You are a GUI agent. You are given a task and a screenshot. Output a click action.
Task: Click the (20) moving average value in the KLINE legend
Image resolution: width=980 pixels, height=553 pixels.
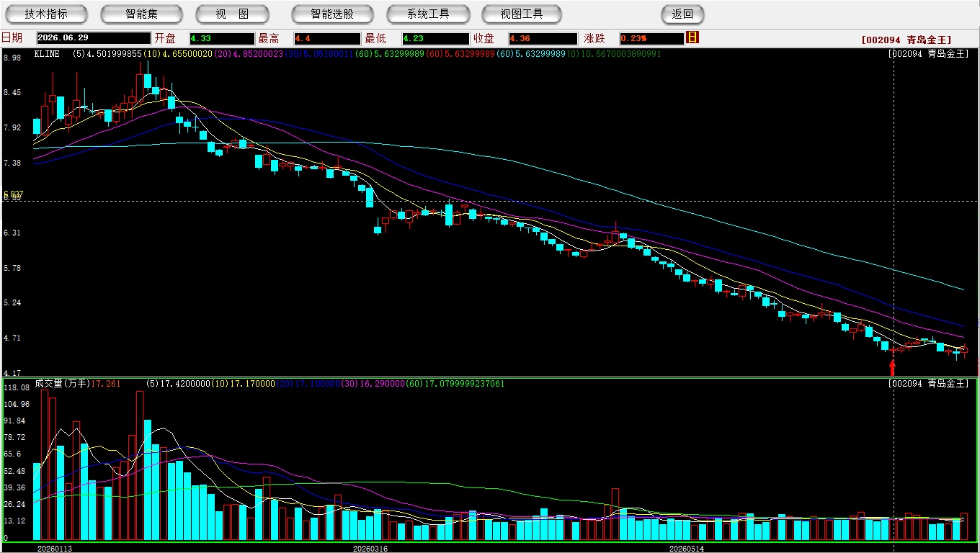coord(249,54)
